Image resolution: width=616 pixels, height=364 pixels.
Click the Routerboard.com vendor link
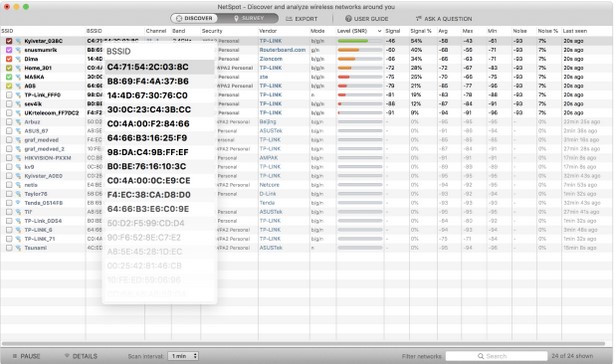(282, 50)
